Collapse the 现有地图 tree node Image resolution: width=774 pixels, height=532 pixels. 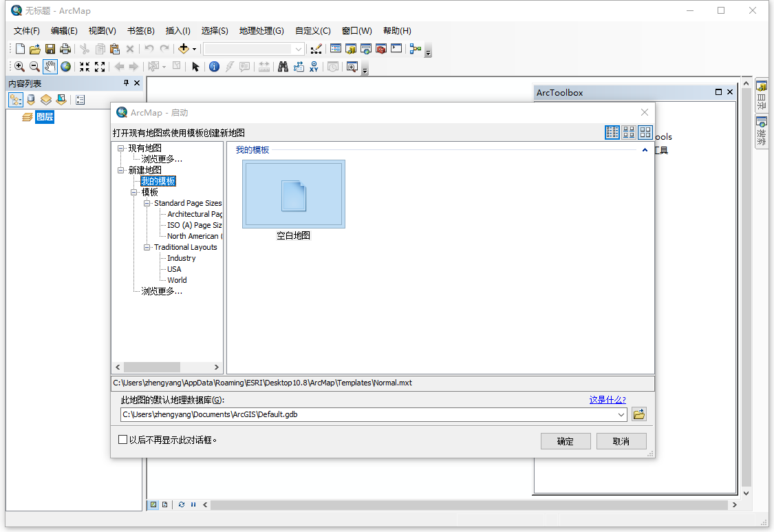point(120,148)
